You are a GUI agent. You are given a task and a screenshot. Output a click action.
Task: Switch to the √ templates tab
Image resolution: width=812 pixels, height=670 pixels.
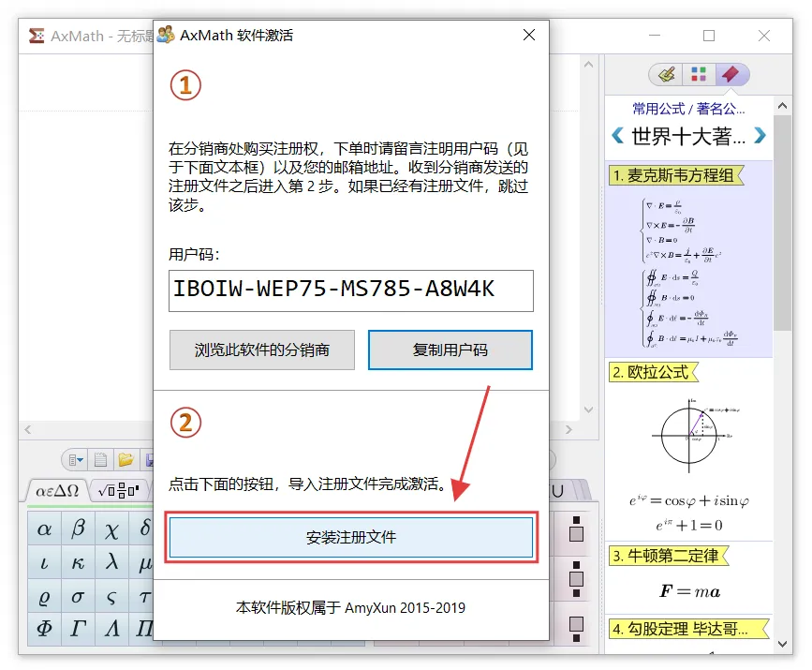(x=119, y=490)
